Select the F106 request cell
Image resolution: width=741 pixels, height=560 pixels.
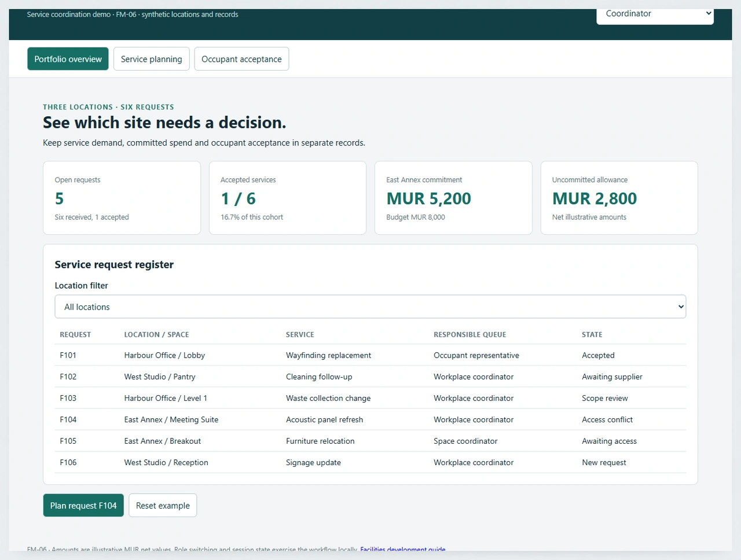pos(68,462)
